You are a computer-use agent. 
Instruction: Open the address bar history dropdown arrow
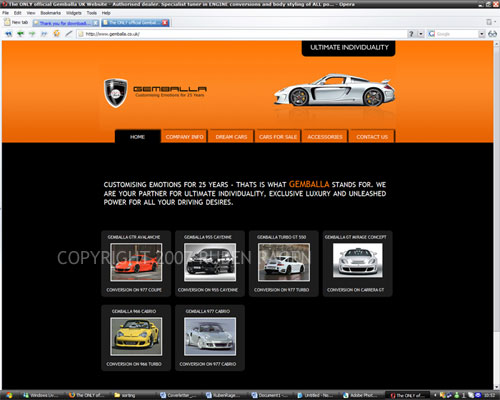coord(421,34)
